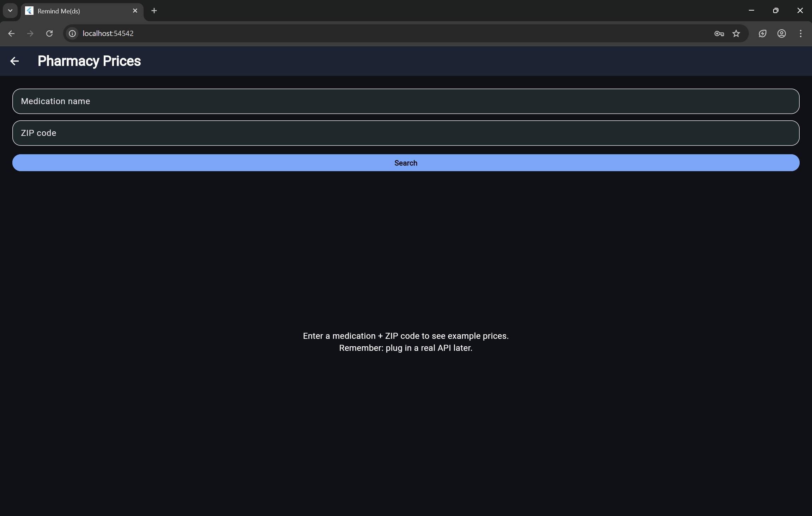This screenshot has width=812, height=516.
Task: Open the browser profile avatar icon
Action: coord(781,33)
